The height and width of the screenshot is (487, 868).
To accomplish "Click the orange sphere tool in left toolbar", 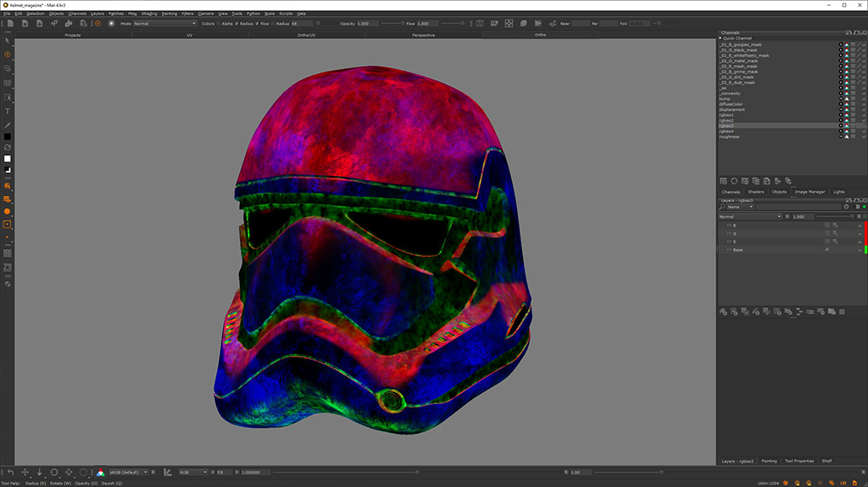I will tap(7, 212).
